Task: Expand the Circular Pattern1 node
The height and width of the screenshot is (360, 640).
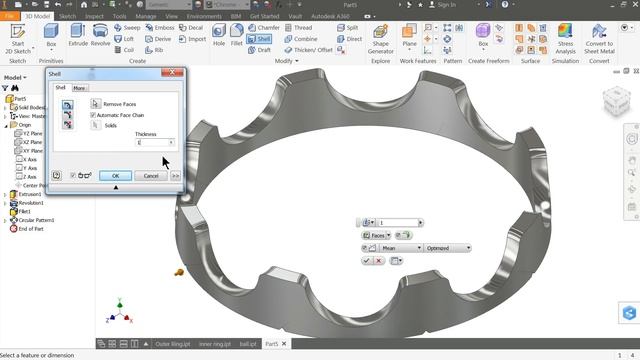Action: point(5,220)
